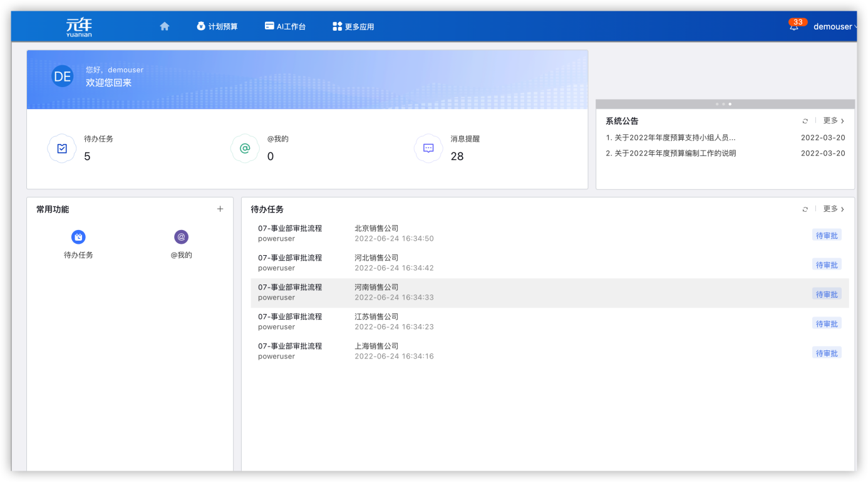Image resolution: width=868 pixels, height=482 pixels.
Task: Click the 消息提醒 message icon
Action: (428, 149)
